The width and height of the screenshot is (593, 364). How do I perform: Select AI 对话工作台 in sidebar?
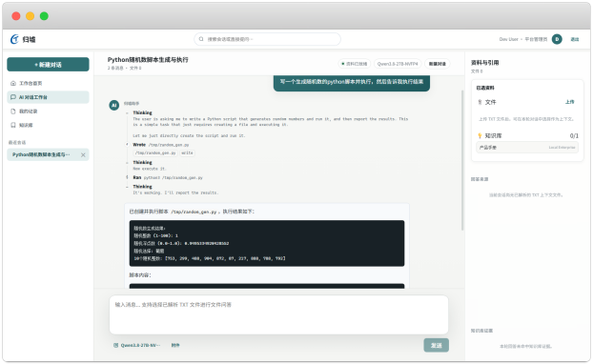point(48,97)
